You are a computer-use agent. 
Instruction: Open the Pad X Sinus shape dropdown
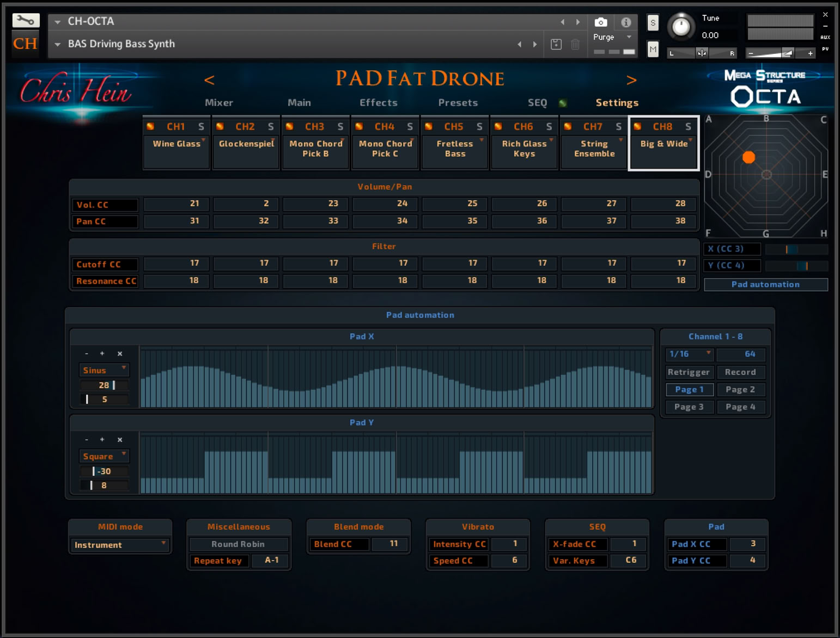[104, 370]
